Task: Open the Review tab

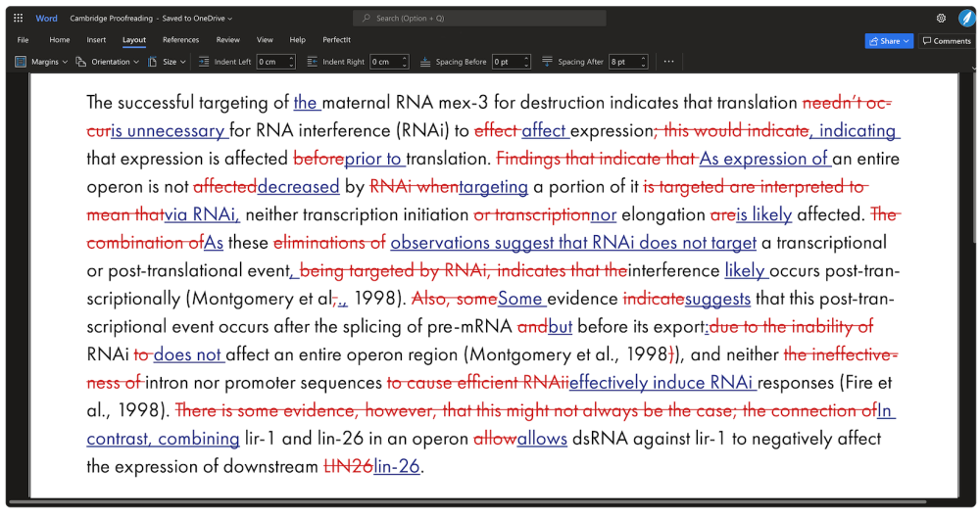Action: 227,40
